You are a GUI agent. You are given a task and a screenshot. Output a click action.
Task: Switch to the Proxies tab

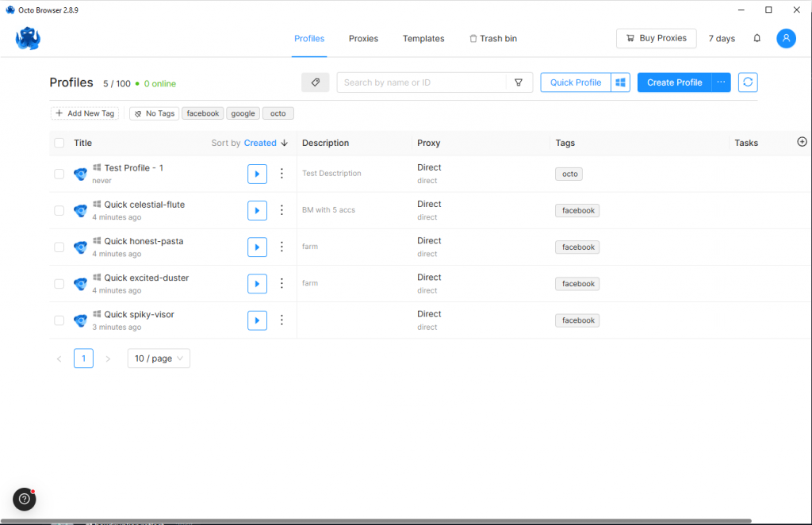pyautogui.click(x=363, y=38)
